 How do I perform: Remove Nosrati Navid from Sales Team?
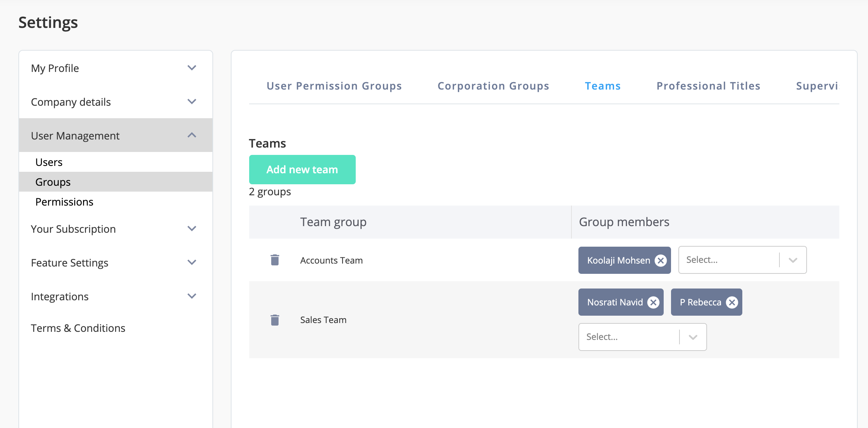click(653, 302)
